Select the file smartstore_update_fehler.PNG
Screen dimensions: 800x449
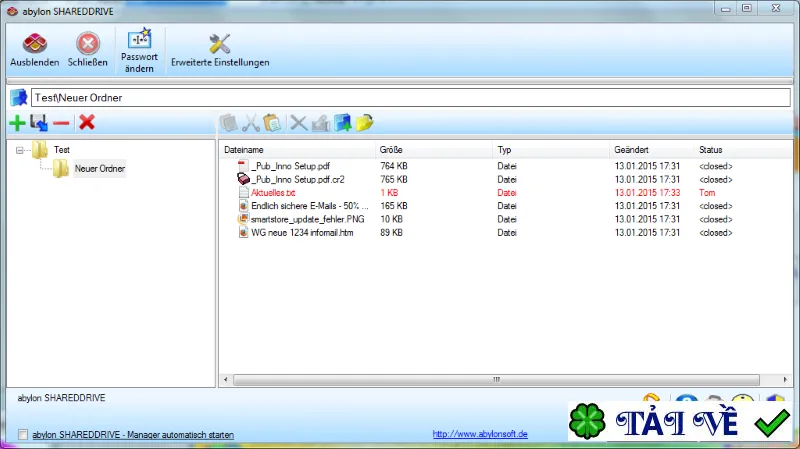point(308,219)
